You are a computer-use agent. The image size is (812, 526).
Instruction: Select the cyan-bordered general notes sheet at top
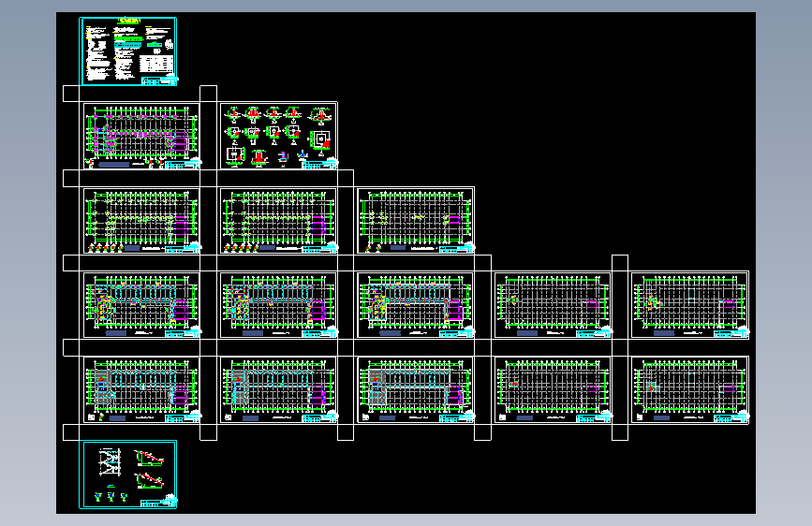click(x=128, y=51)
